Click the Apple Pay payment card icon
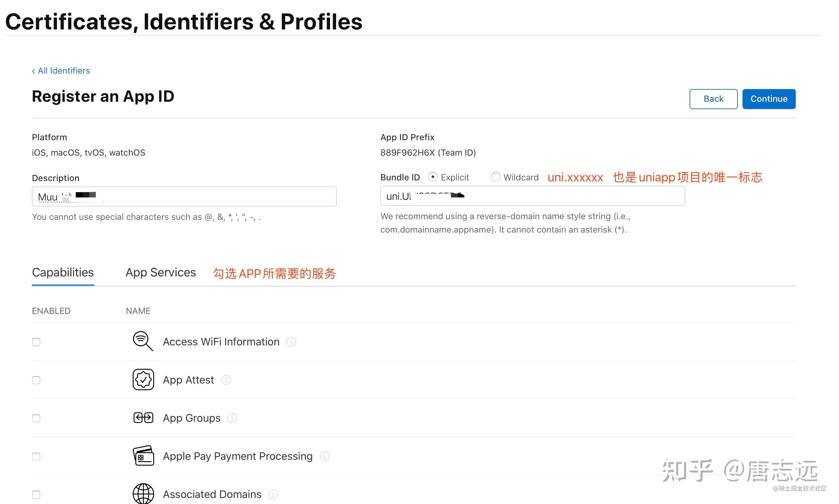This screenshot has width=839, height=504. click(x=143, y=456)
